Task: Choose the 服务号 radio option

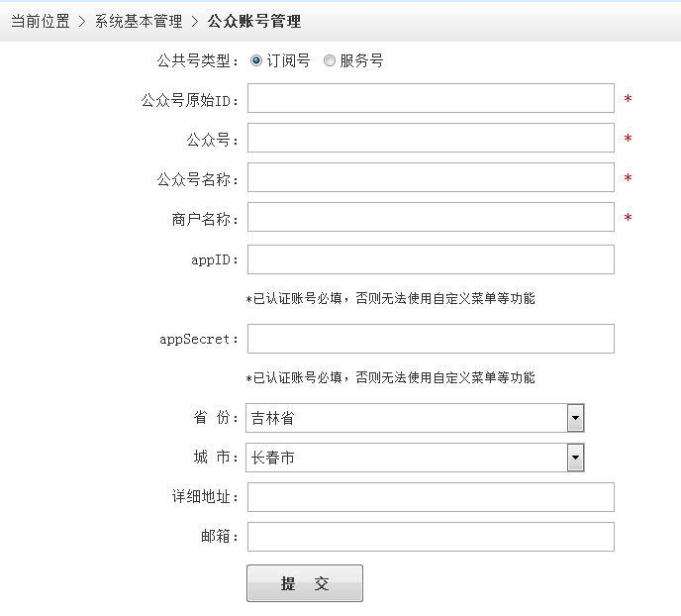Action: tap(330, 60)
